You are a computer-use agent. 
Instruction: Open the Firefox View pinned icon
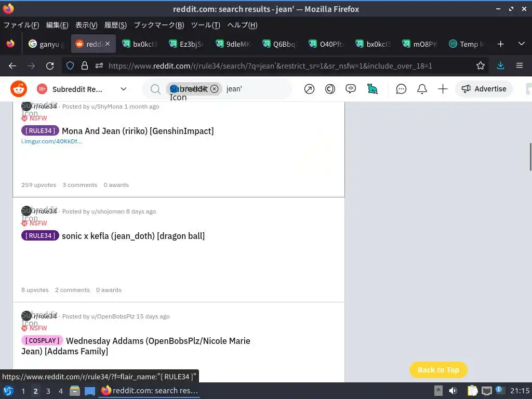point(10,44)
